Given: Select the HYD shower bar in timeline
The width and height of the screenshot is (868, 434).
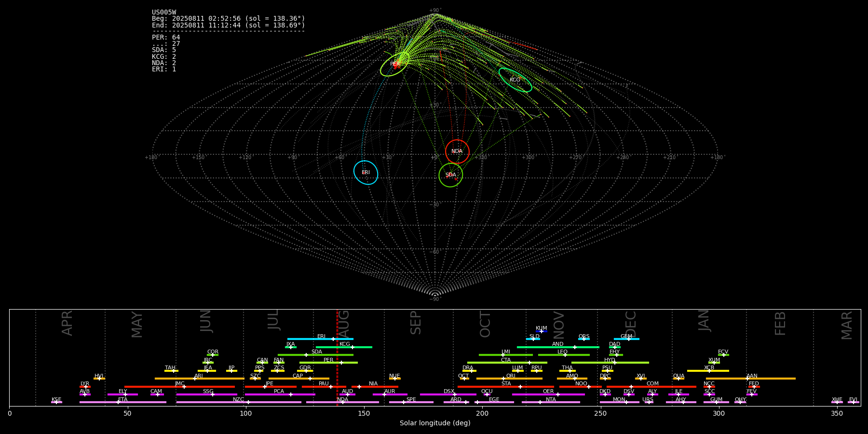Looking at the screenshot, I should tap(610, 363).
